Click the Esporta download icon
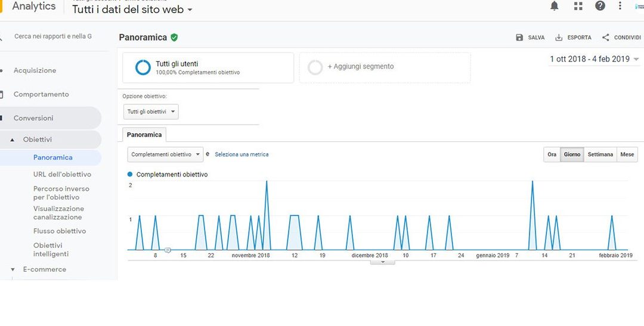This screenshot has height=326, width=644. pos(559,38)
